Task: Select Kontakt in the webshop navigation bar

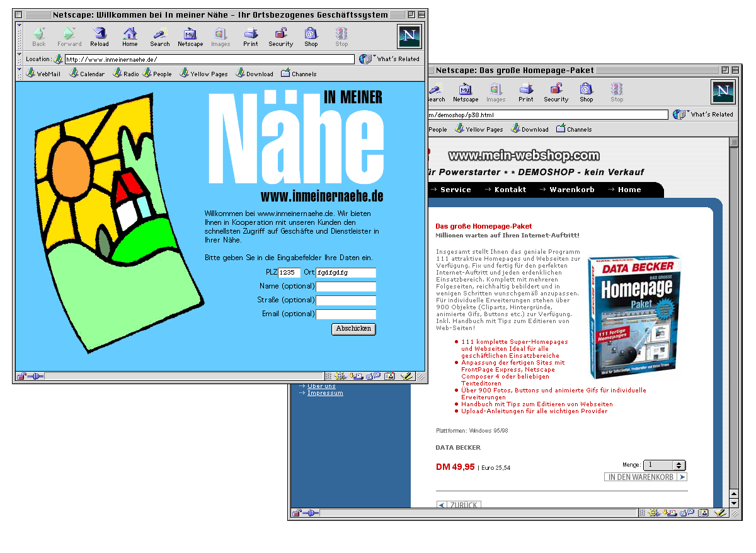Action: [510, 190]
